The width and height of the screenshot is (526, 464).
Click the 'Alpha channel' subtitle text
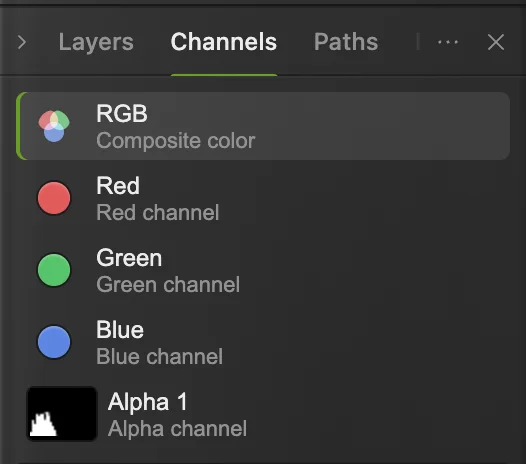pyautogui.click(x=177, y=429)
